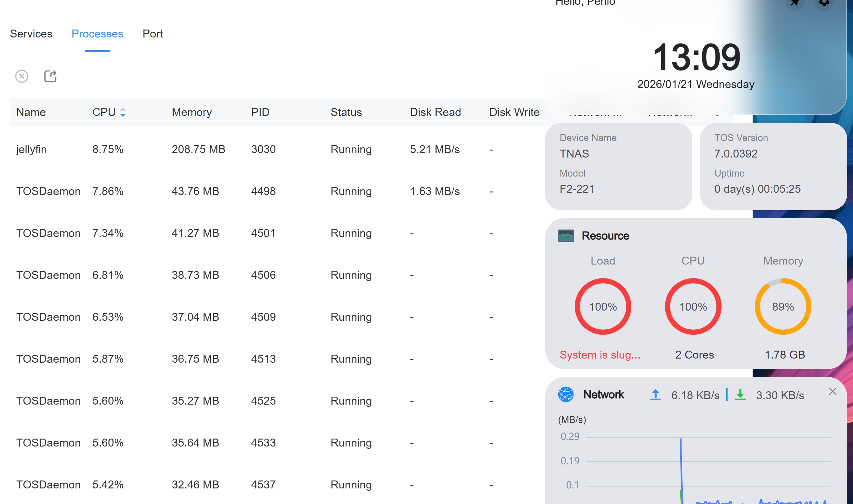Sort processes by CPU column arrows
This screenshot has height=504, width=853.
pos(123,112)
